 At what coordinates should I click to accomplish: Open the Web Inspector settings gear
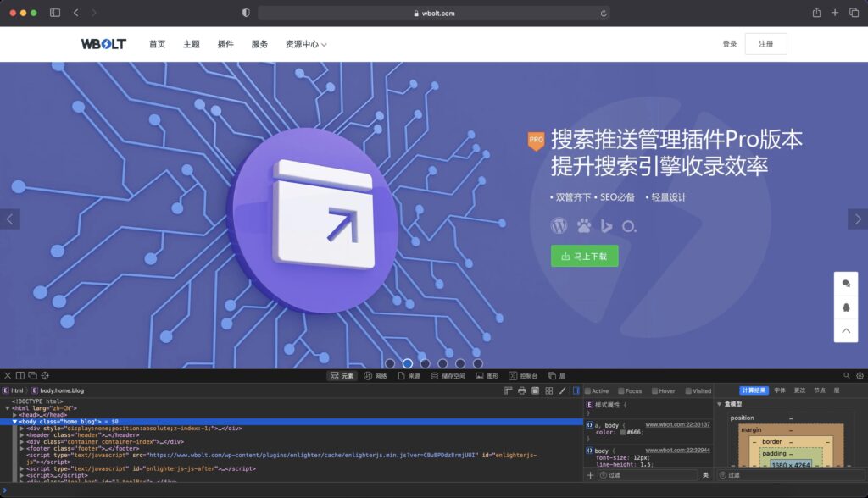[860, 375]
